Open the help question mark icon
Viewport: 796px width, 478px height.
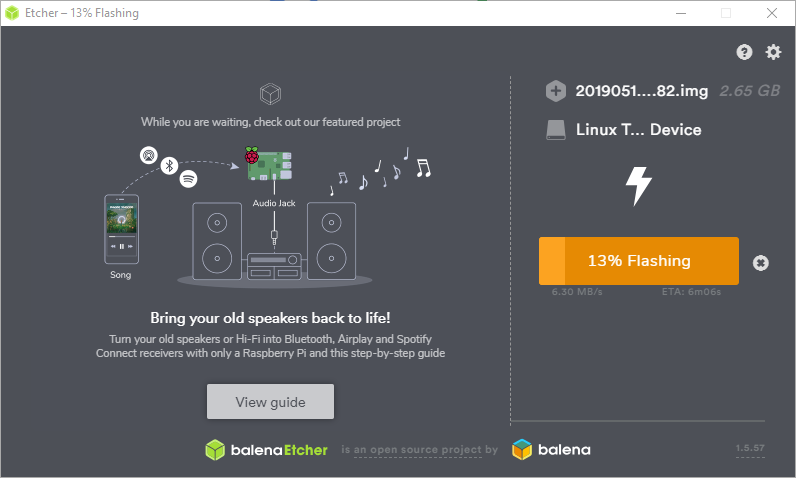744,52
